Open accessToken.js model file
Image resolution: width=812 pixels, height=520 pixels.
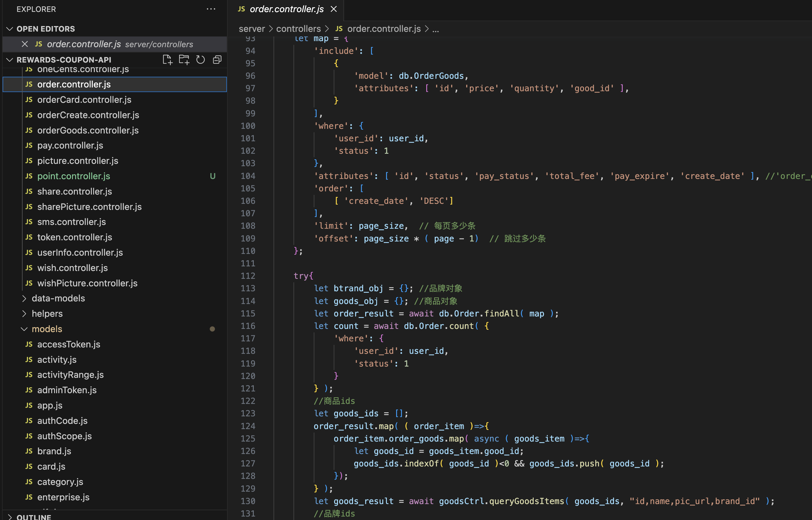pyautogui.click(x=115, y=344)
